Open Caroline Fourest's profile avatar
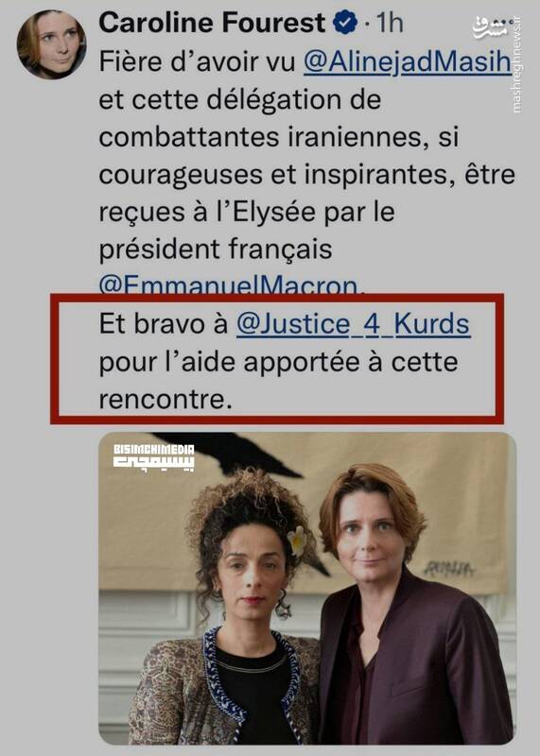 [52, 44]
